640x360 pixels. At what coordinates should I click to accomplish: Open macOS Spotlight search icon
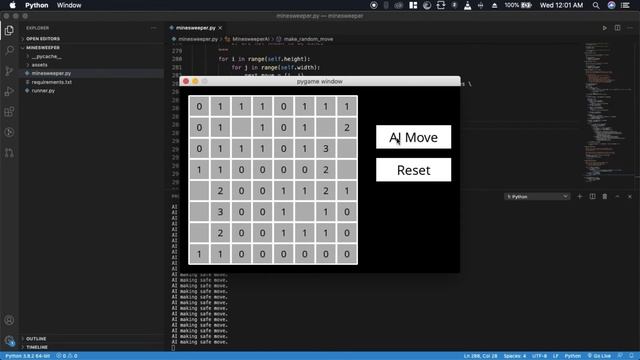[x=596, y=5]
